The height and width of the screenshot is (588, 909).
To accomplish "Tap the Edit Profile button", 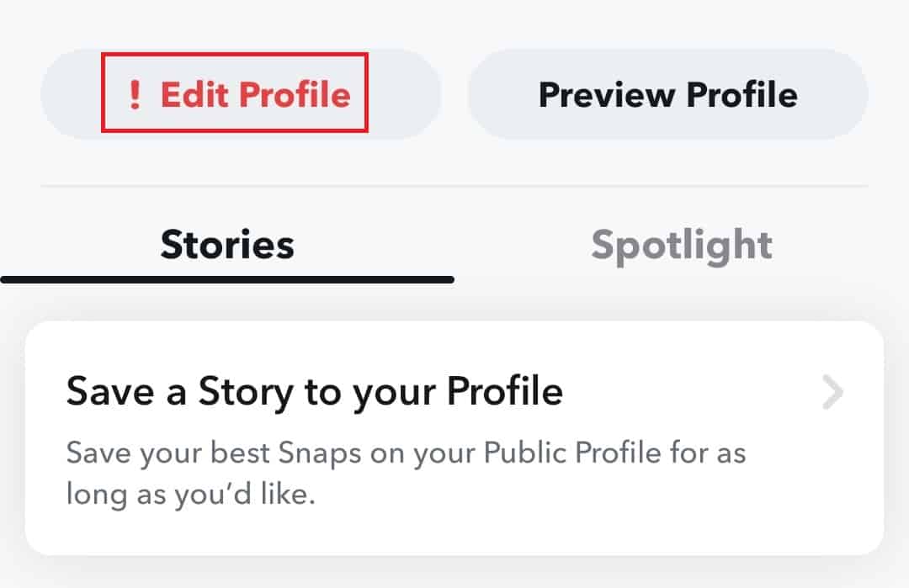I will coord(241,94).
